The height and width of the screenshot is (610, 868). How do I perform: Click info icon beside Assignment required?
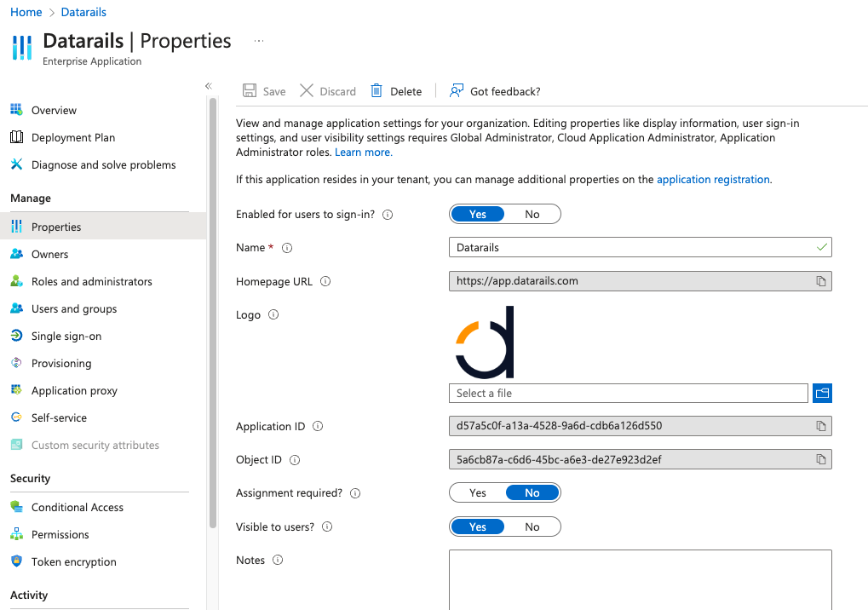click(355, 493)
